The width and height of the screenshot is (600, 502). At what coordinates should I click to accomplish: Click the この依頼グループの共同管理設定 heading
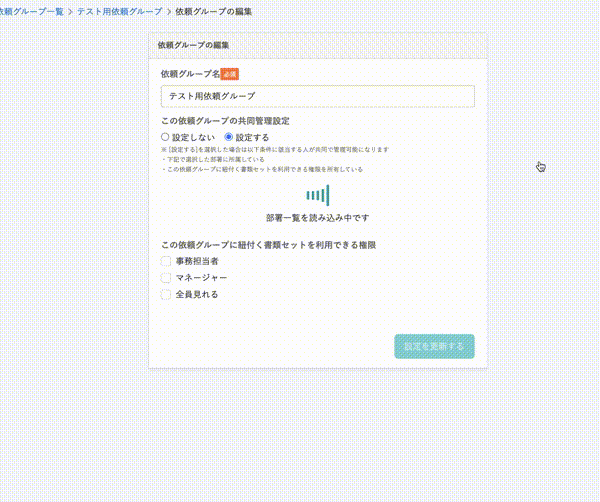click(x=225, y=121)
